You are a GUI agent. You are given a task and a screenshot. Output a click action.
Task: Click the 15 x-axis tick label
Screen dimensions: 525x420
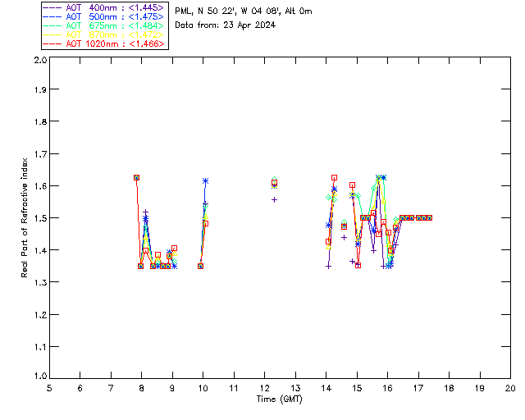pyautogui.click(x=357, y=388)
